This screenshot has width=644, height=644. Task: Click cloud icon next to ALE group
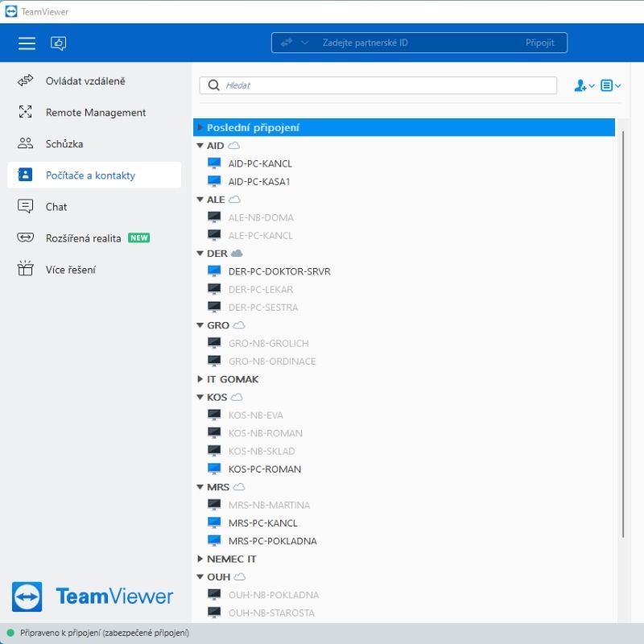click(x=234, y=199)
